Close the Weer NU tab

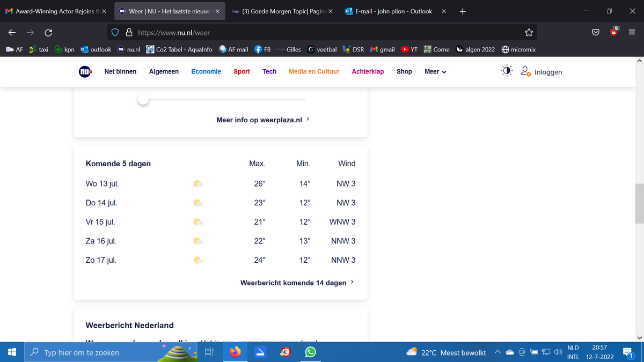(x=217, y=11)
